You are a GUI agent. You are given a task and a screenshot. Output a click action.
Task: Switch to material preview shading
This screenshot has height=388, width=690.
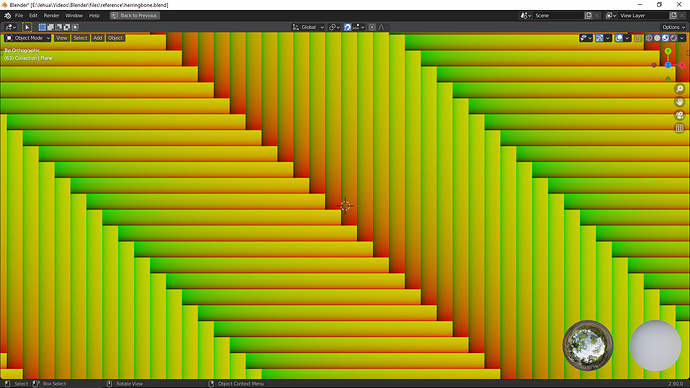665,38
